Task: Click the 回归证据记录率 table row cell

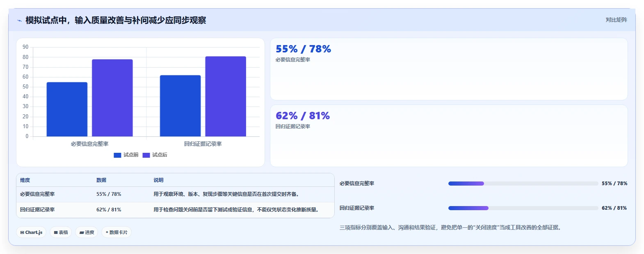Action: point(37,210)
